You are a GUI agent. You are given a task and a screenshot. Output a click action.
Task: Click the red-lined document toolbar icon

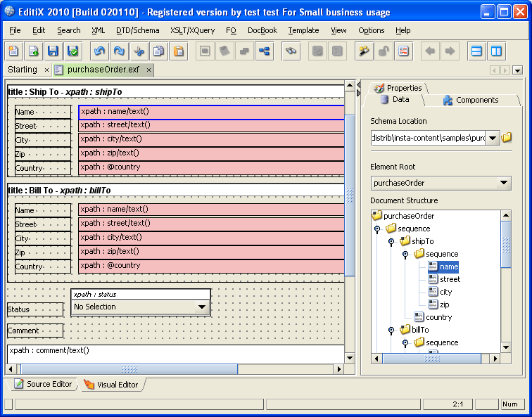[403, 51]
